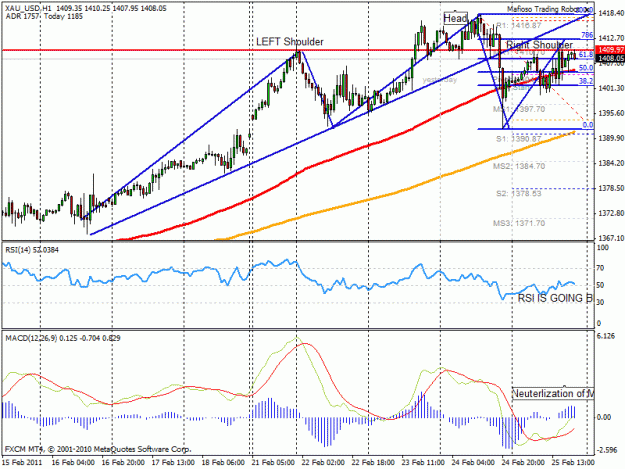The image size is (625, 469).
Task: Select the 'R1: 1416.87' pivot label
Action: pos(519,26)
